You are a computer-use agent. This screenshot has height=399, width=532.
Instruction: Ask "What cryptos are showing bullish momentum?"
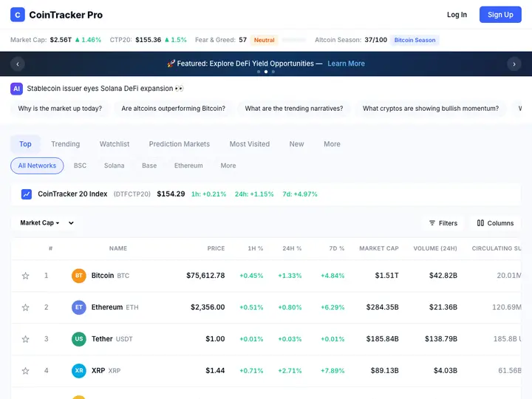click(431, 109)
